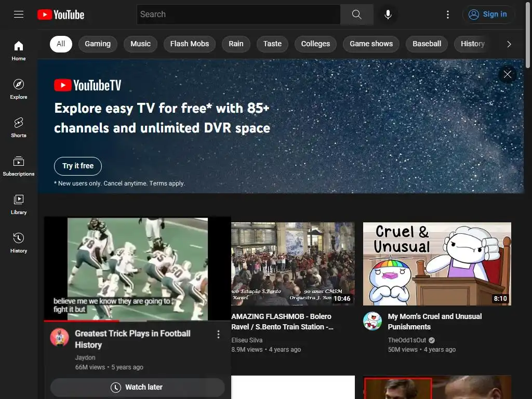Open the three-dot settings menu
Viewport: 532px width, 399px height.
click(x=448, y=14)
